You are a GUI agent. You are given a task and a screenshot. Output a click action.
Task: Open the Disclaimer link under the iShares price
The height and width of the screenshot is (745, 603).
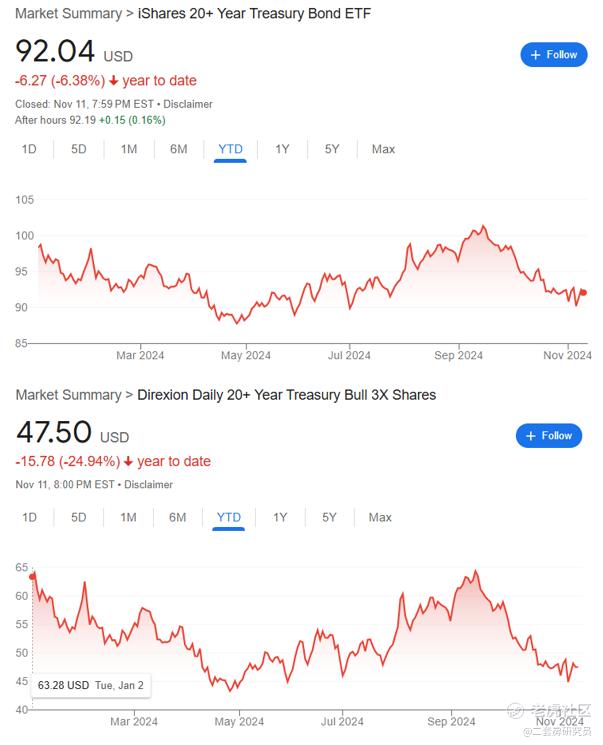click(188, 104)
